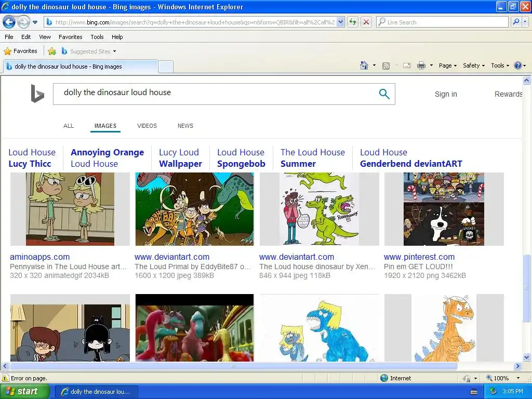Click the Stop loading red X icon
Viewport: 532px width, 399px height.
[366, 22]
